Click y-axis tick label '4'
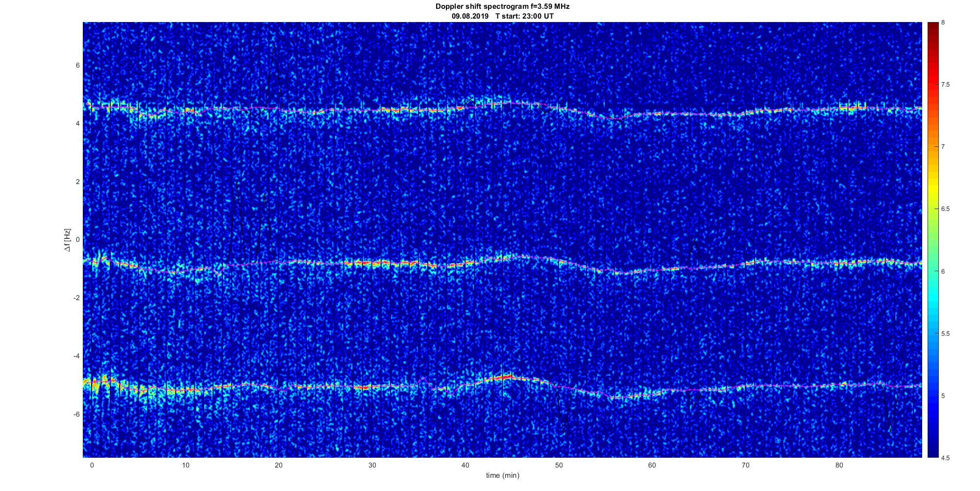This screenshot has height=491, width=980. click(x=77, y=123)
